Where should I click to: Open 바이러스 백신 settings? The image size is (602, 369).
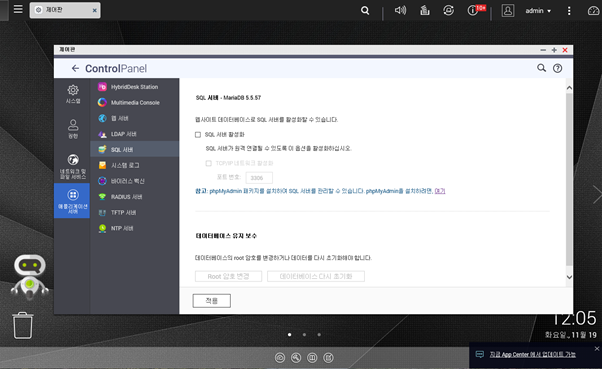134,181
